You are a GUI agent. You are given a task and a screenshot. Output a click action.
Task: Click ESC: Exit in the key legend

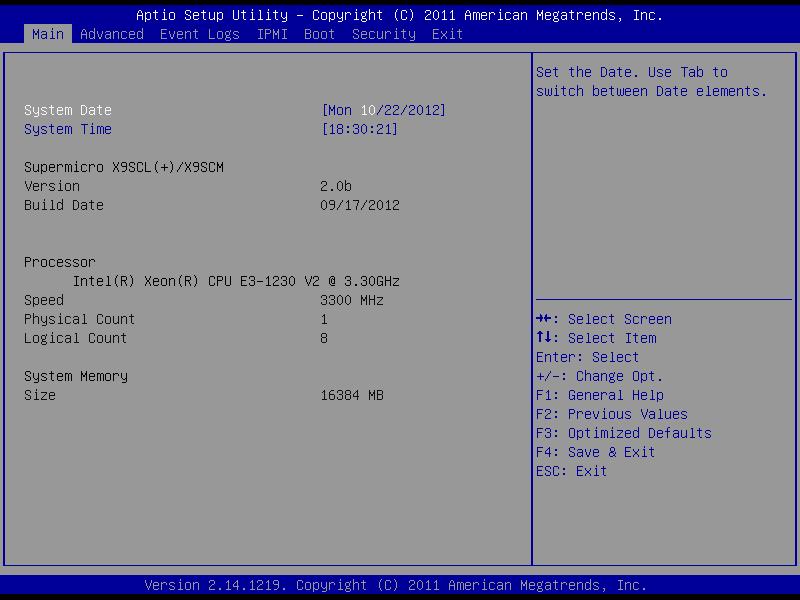pos(571,471)
